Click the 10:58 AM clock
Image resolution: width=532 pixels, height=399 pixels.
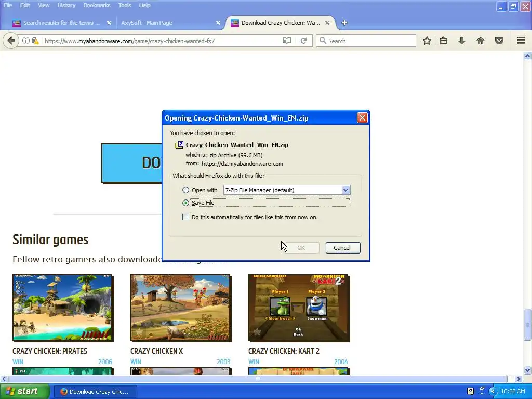[x=513, y=391]
